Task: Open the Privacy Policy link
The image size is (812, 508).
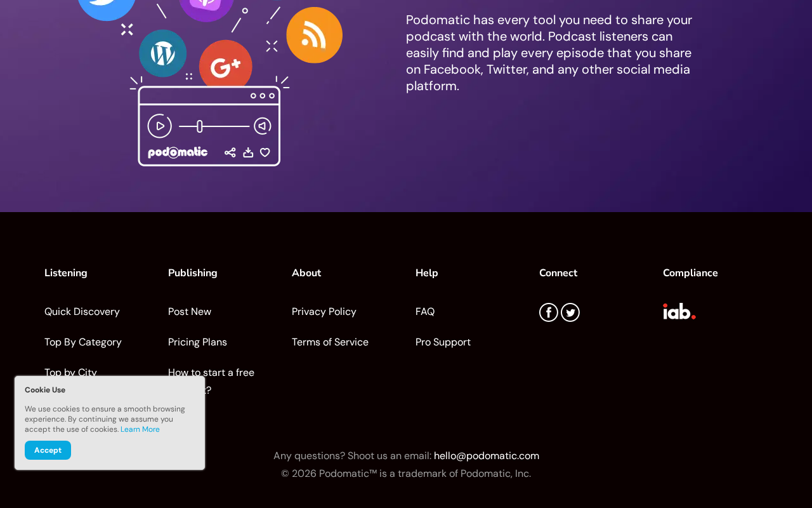Action: point(324,312)
